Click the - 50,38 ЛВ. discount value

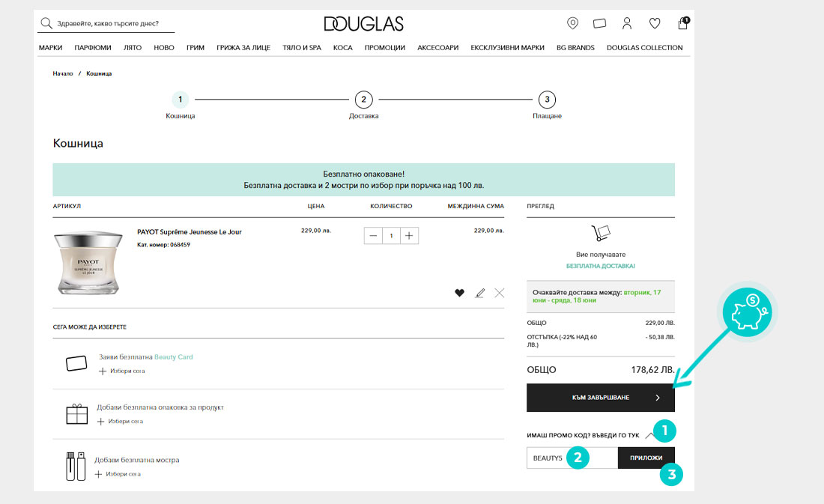(x=660, y=337)
